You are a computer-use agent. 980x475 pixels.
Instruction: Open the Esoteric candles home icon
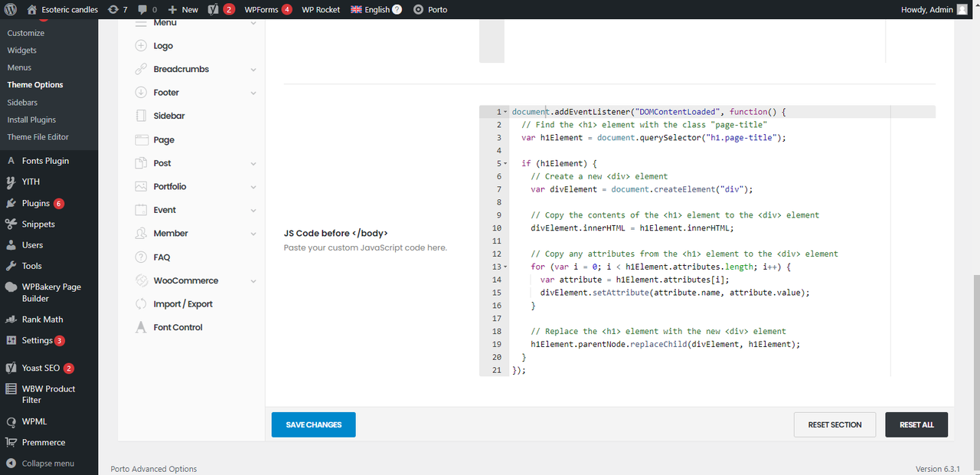(x=31, y=9)
